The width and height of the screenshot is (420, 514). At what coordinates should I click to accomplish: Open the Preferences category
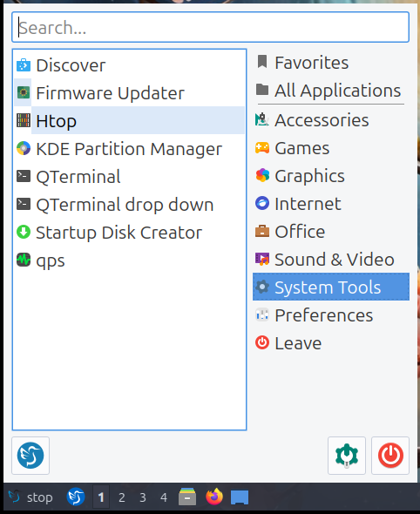[x=331, y=315]
